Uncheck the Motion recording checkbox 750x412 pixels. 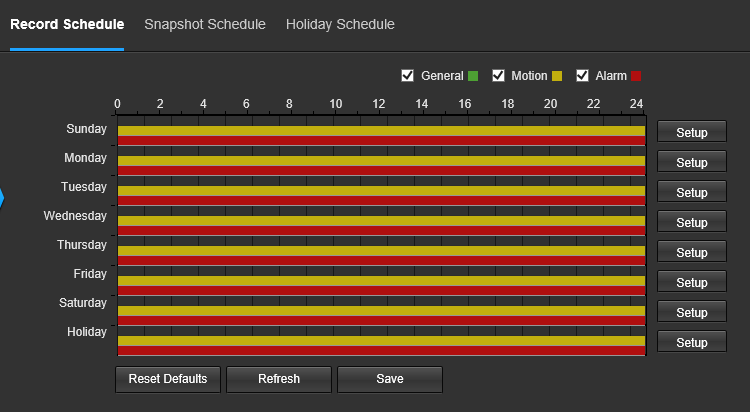498,76
